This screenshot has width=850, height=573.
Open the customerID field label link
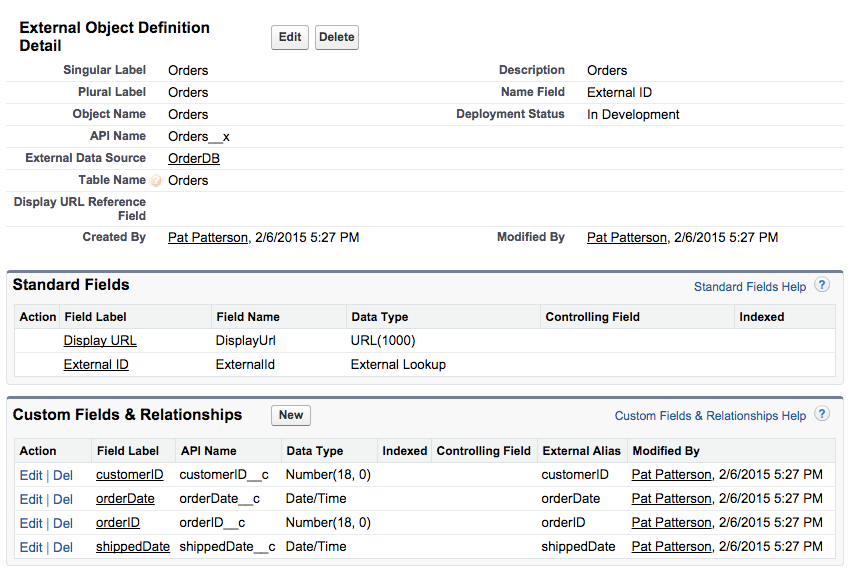pyautogui.click(x=129, y=474)
